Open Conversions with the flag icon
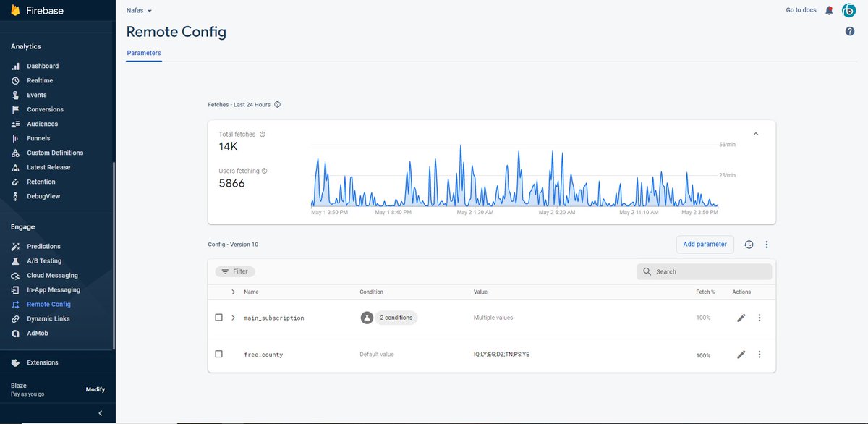 point(45,109)
